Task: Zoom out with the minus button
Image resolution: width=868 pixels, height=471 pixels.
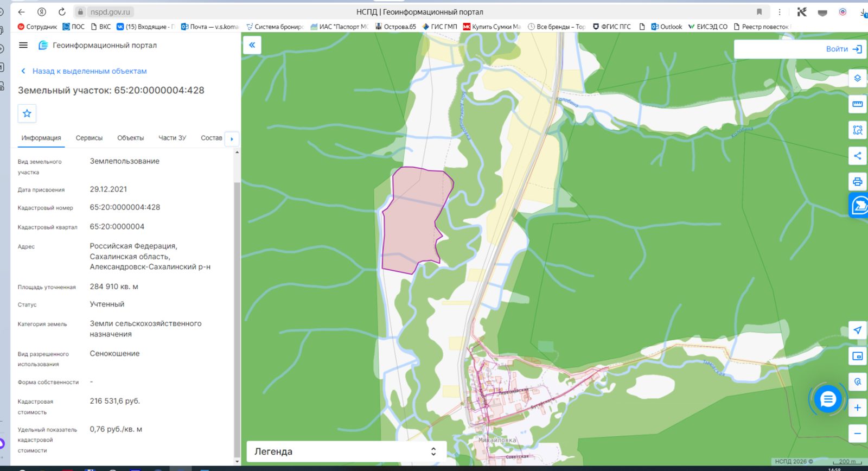Action: [857, 433]
